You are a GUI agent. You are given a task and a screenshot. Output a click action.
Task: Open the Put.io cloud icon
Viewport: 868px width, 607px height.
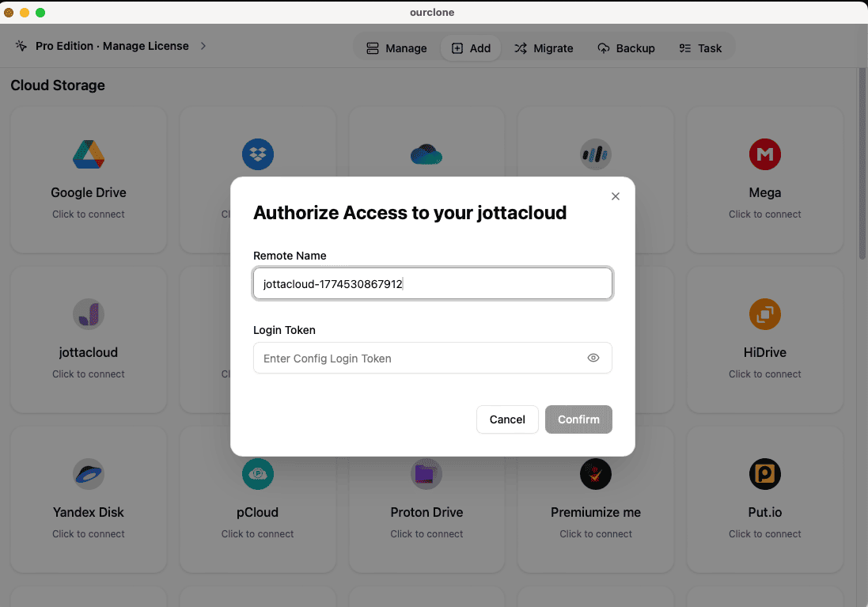click(x=764, y=474)
